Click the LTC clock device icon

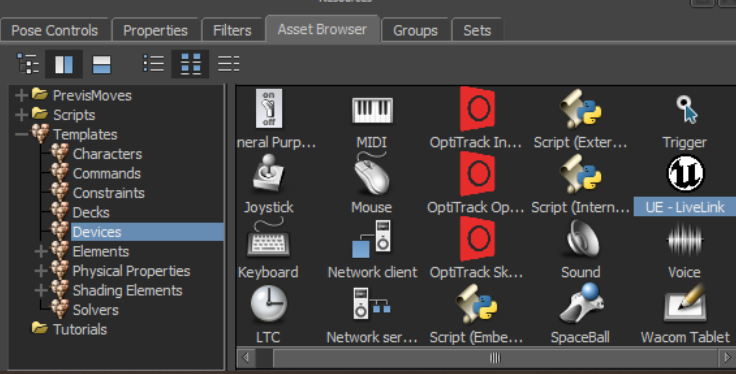(x=268, y=304)
